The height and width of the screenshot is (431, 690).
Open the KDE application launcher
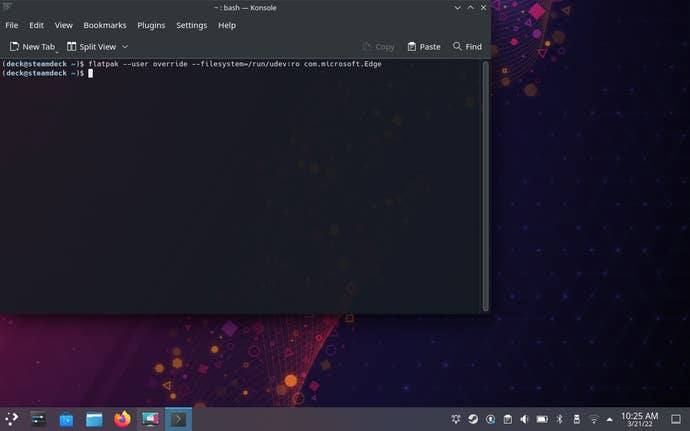coord(11,419)
